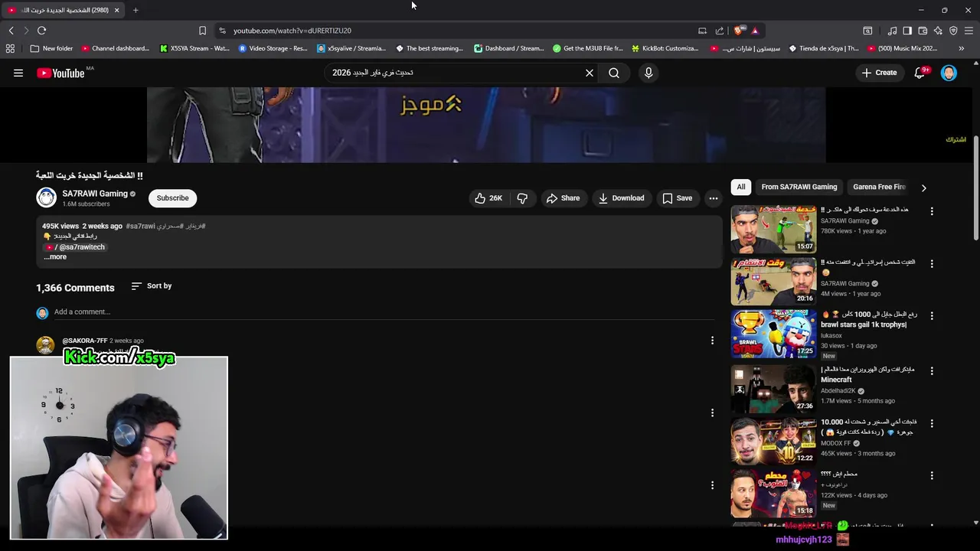Like the video with 26K likes

(x=488, y=198)
